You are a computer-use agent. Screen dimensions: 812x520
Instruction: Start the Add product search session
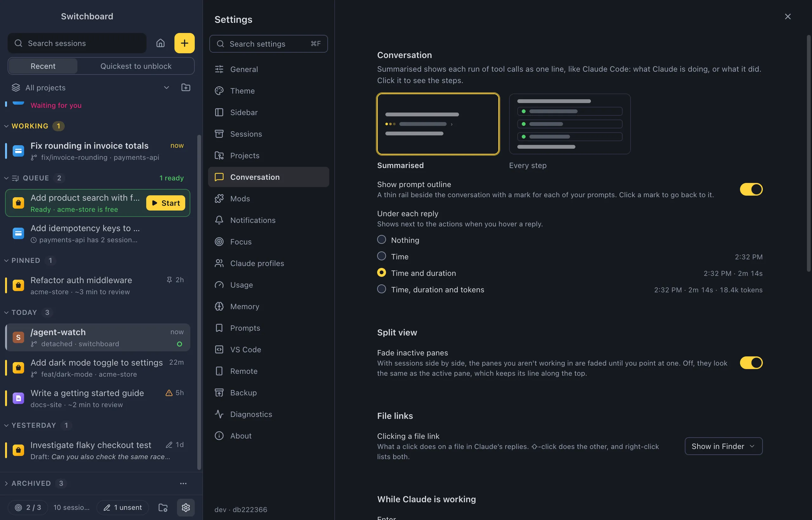[x=166, y=203]
